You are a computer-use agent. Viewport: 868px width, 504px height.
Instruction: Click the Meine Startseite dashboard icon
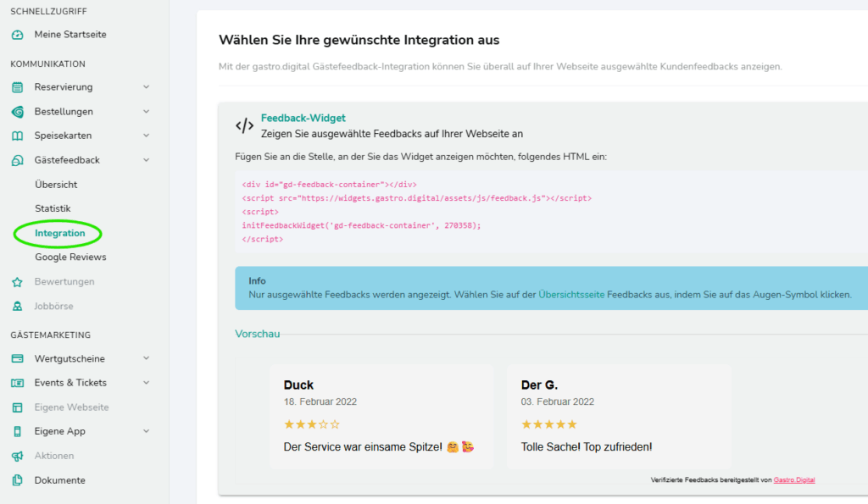coord(17,35)
